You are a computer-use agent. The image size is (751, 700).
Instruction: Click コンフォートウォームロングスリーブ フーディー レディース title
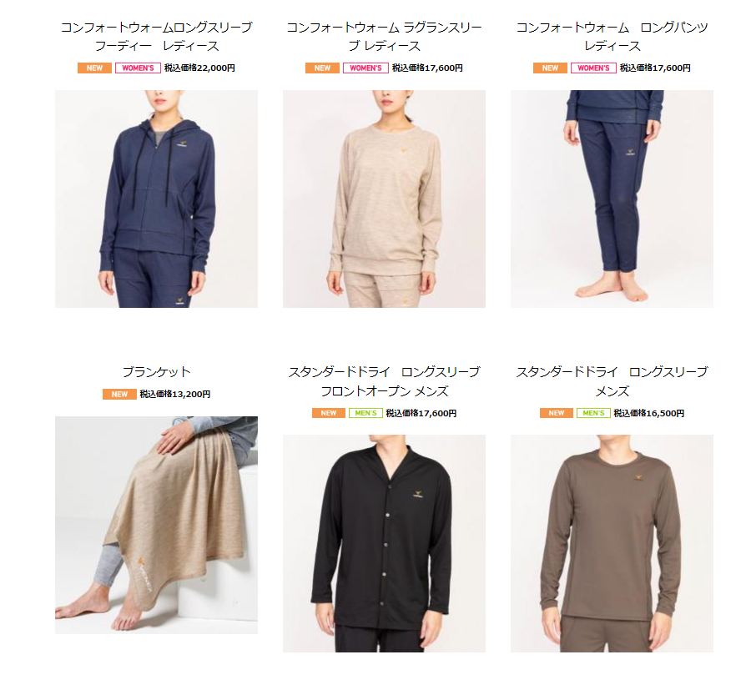156,37
